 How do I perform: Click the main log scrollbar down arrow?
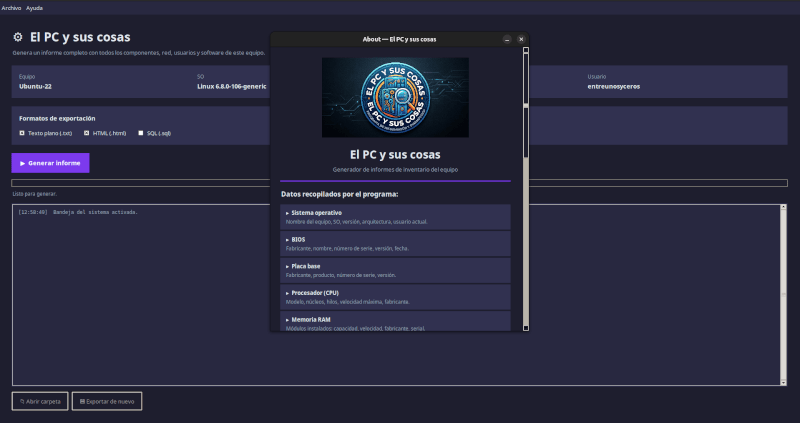click(x=784, y=383)
